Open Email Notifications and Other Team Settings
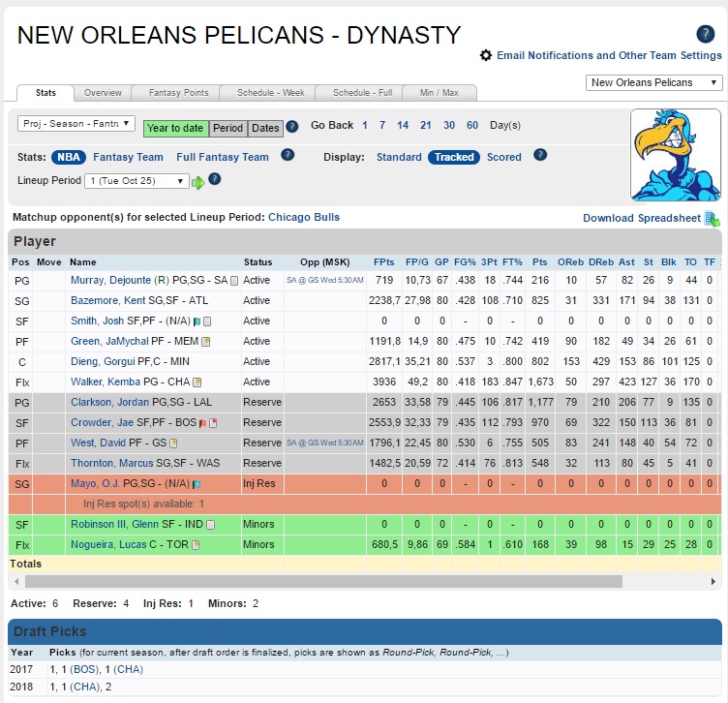728x703 pixels. pyautogui.click(x=609, y=55)
